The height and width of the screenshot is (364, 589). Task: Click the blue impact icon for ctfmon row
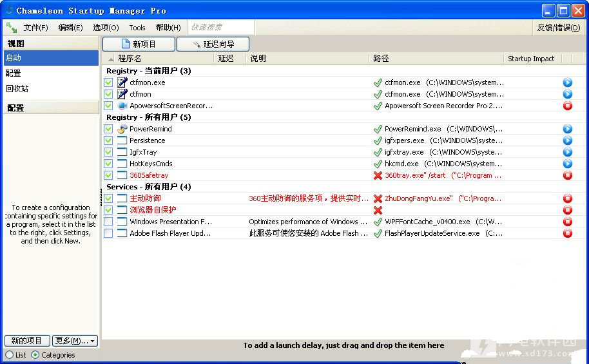tap(567, 94)
